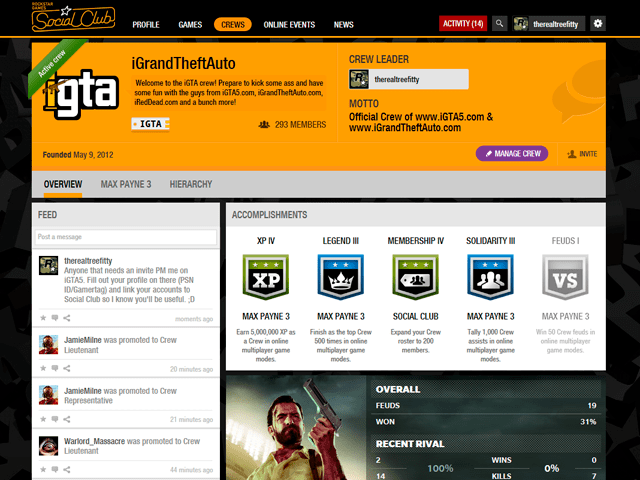The width and height of the screenshot is (640, 480).
Task: Switch to the Overview tab
Action: point(63,184)
